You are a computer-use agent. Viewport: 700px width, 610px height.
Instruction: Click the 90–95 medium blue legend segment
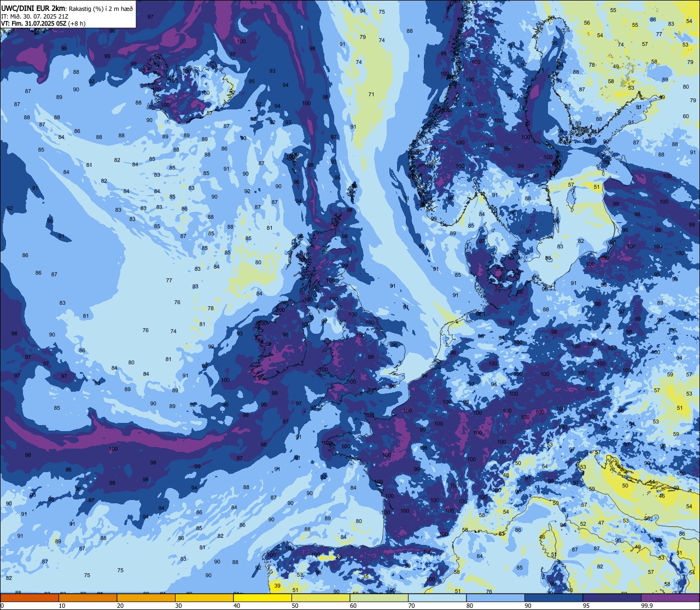(x=553, y=597)
